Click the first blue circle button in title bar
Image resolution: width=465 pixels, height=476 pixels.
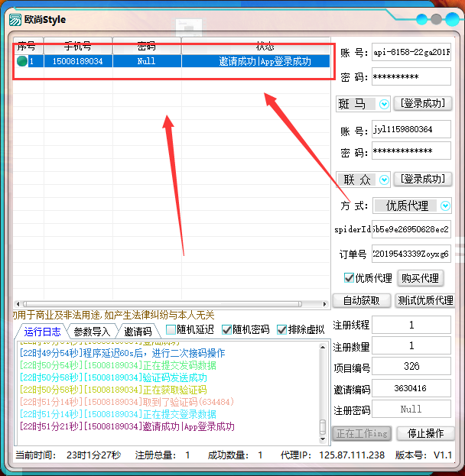click(x=422, y=19)
